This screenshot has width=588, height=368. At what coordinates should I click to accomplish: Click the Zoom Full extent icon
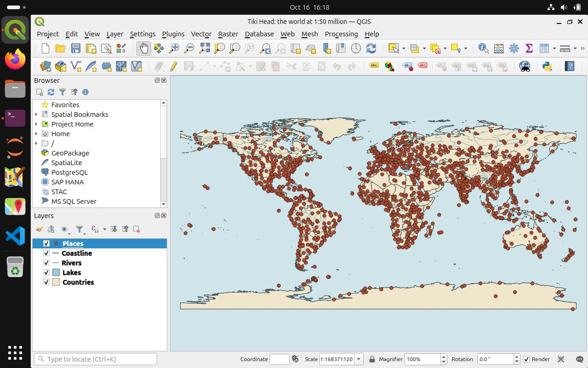[x=204, y=48]
